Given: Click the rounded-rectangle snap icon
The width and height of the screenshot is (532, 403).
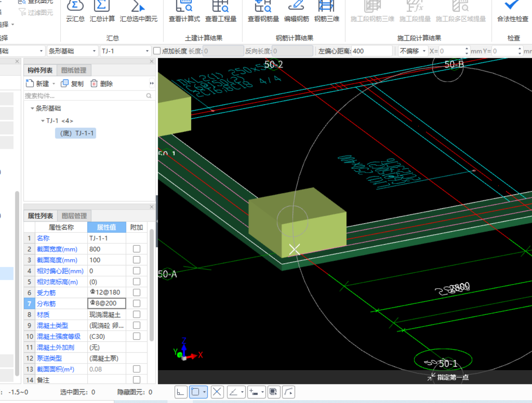Looking at the screenshot, I should (x=195, y=392).
